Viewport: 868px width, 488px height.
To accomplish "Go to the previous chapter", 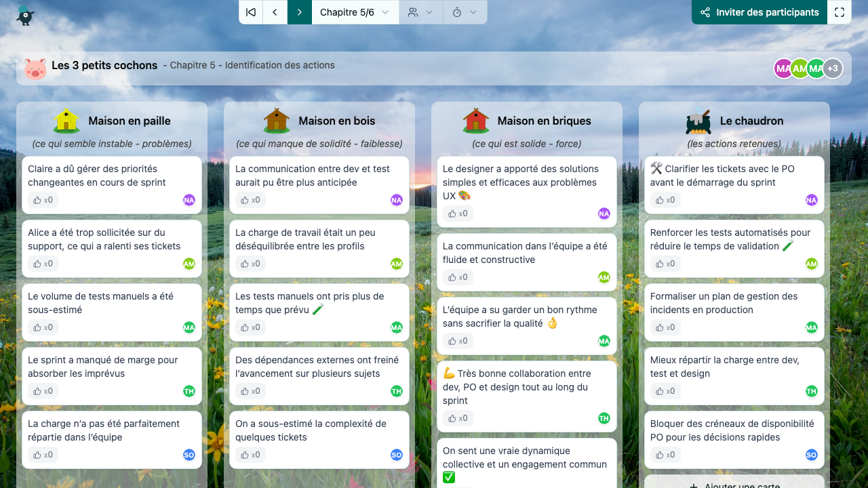I will point(275,12).
